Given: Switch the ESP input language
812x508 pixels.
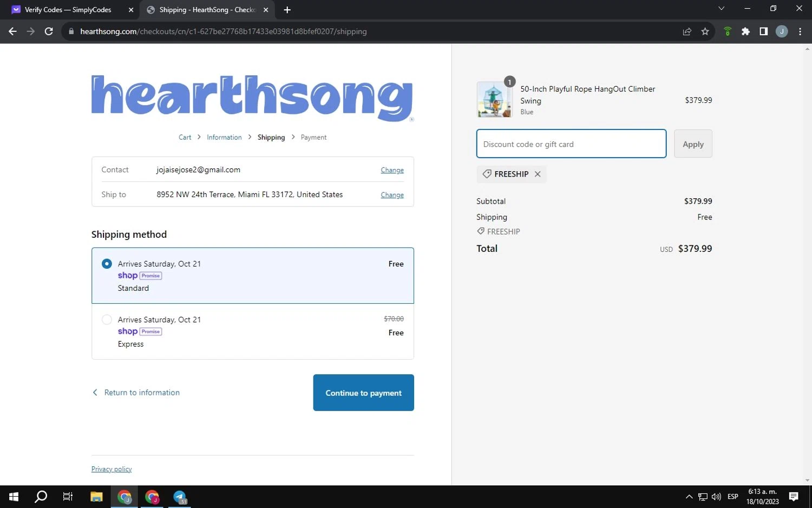Looking at the screenshot, I should 733,497.
